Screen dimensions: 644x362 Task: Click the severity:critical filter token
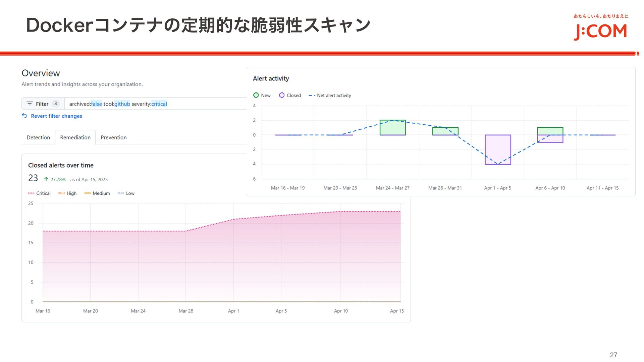click(149, 104)
